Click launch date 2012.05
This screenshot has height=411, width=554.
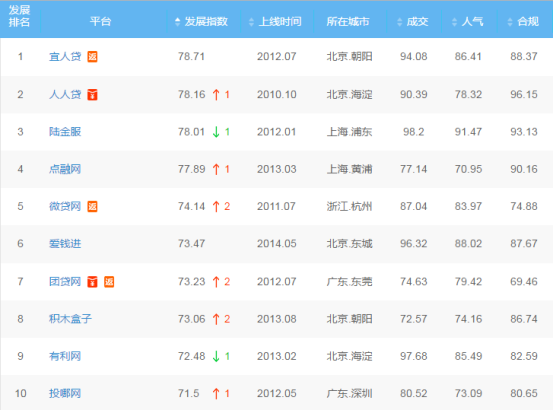pyautogui.click(x=277, y=393)
